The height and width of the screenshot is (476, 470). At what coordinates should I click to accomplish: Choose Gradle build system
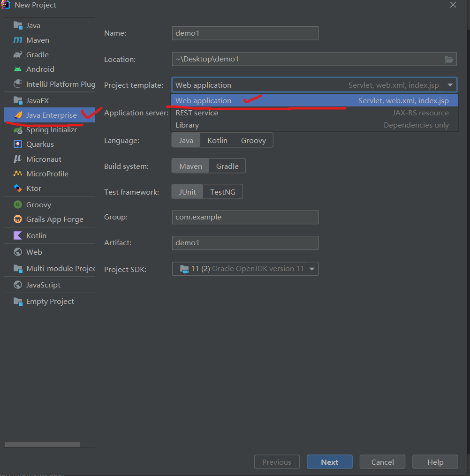click(227, 166)
